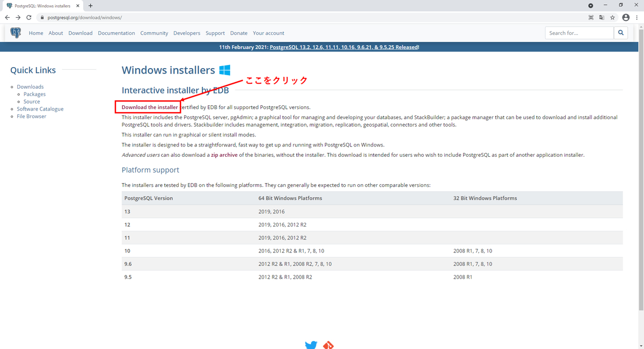Open a new tab with the plus button
This screenshot has width=644, height=349.
[x=90, y=5]
